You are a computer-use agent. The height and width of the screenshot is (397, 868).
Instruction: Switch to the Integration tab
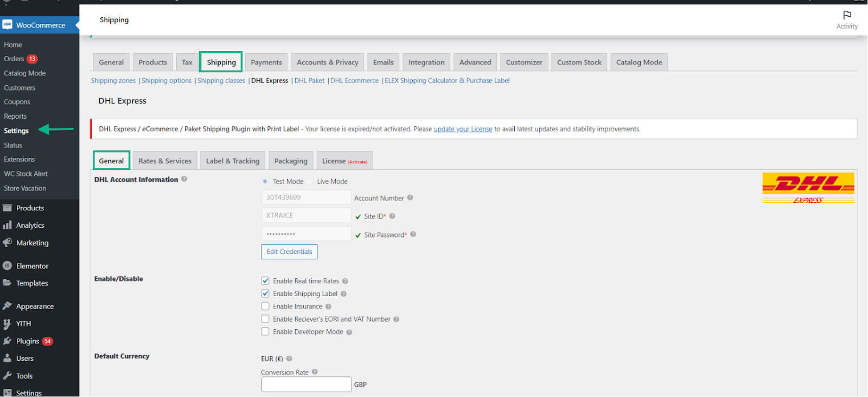tap(426, 62)
